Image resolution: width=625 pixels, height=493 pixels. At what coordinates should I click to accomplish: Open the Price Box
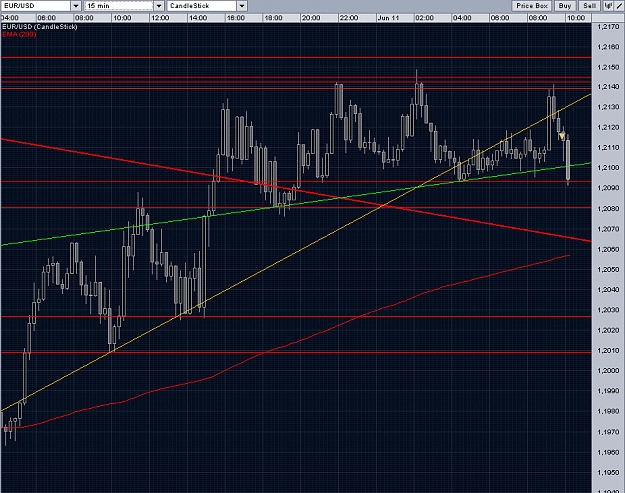pos(532,6)
